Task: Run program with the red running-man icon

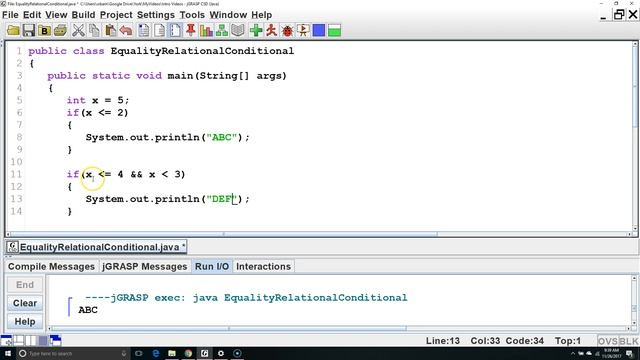Action: coord(271,31)
